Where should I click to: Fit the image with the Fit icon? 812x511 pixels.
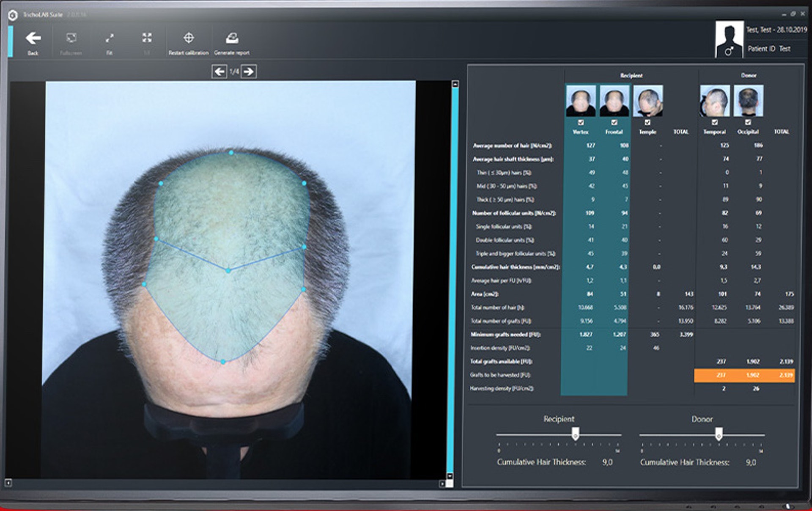[x=109, y=38]
